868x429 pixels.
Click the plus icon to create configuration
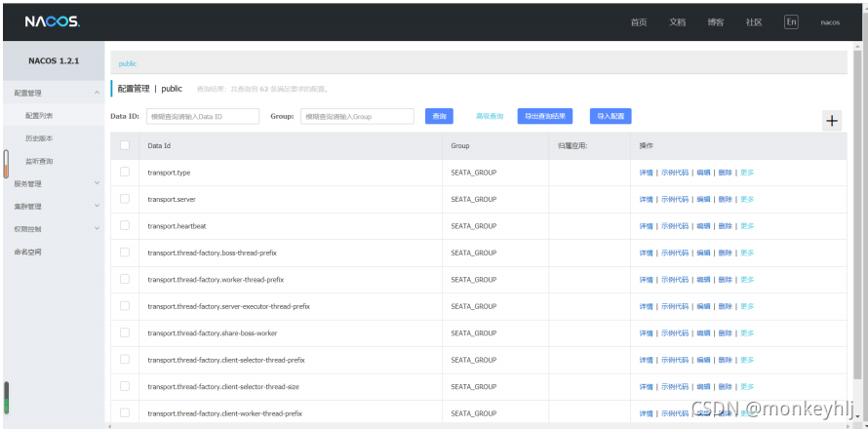tap(832, 121)
